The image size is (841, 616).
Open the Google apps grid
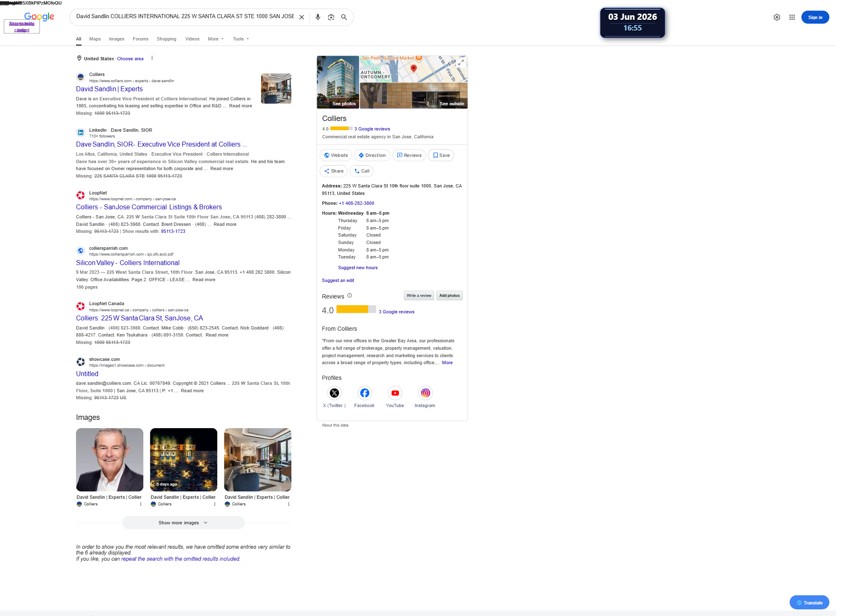[x=792, y=17]
